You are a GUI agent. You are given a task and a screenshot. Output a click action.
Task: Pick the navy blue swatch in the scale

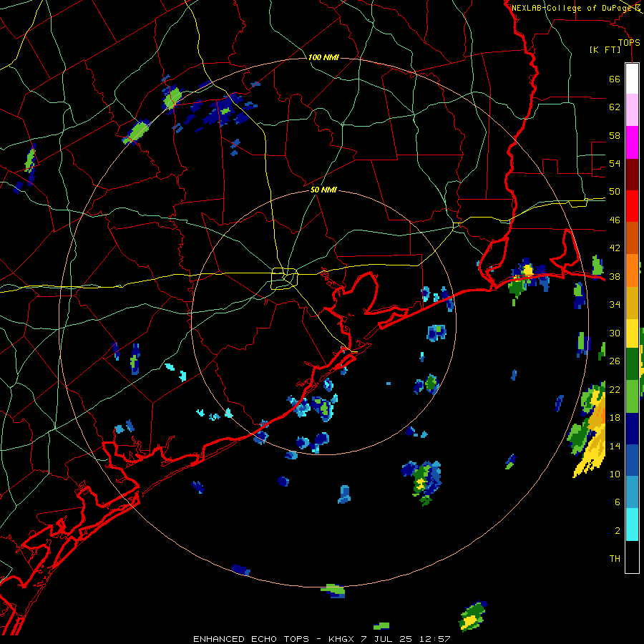(632, 429)
